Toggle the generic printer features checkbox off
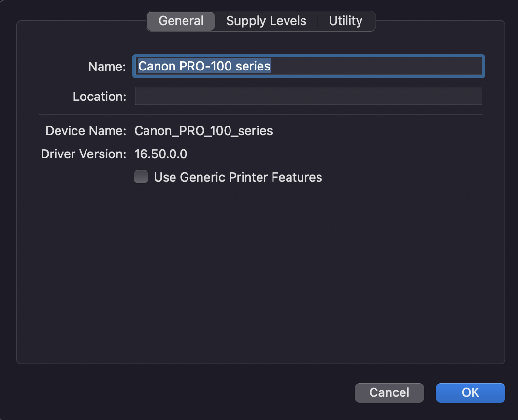 (x=141, y=177)
